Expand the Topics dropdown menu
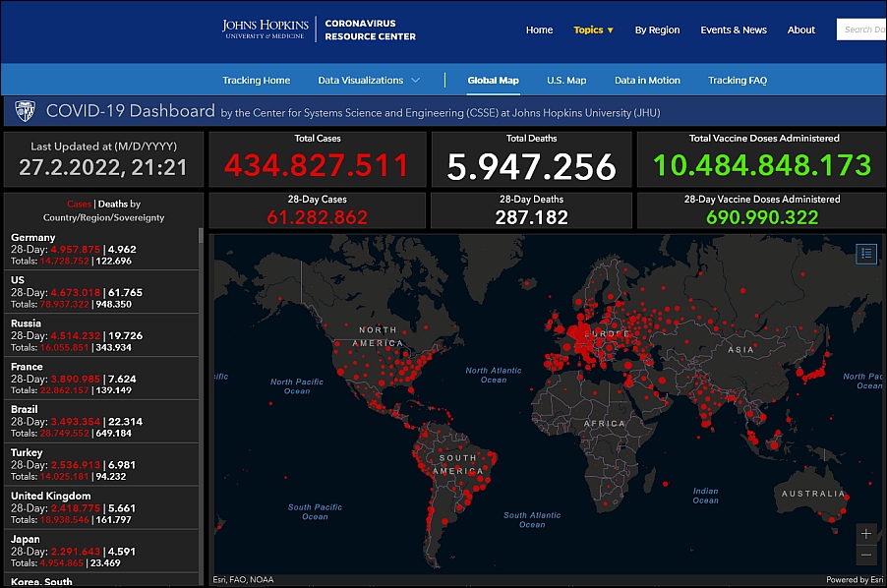Viewport: 887px width, 588px height. (593, 29)
